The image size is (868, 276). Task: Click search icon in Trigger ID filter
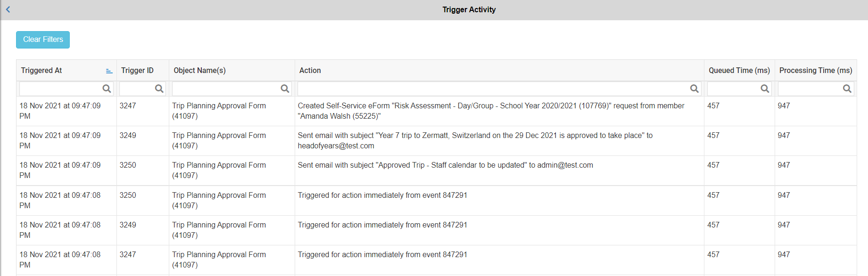pyautogui.click(x=159, y=89)
